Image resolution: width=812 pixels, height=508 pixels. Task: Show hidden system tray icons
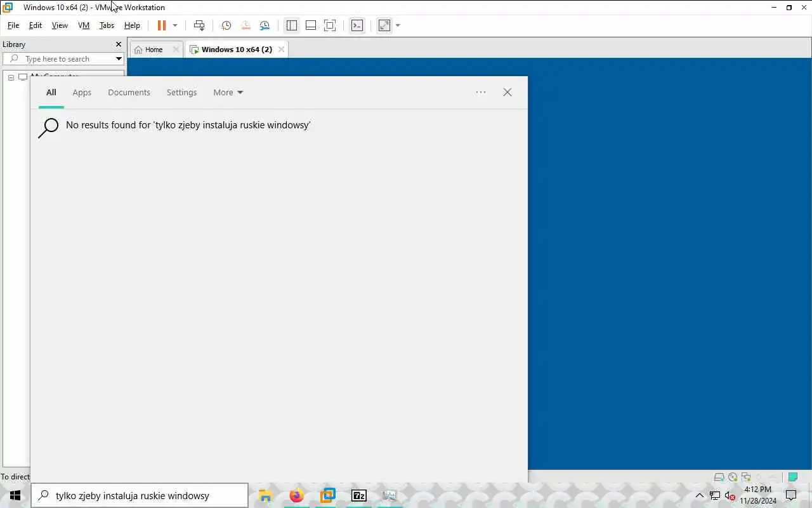[700, 495]
